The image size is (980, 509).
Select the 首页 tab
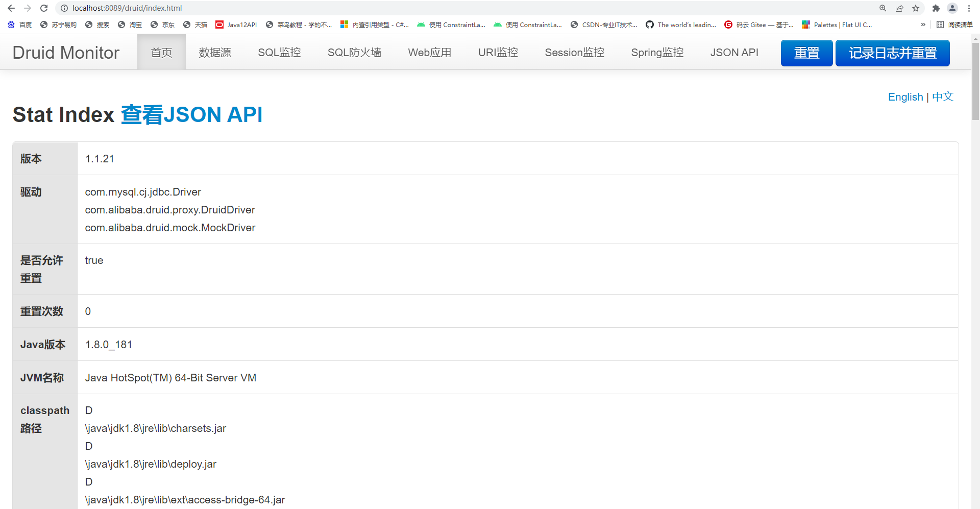tap(161, 52)
